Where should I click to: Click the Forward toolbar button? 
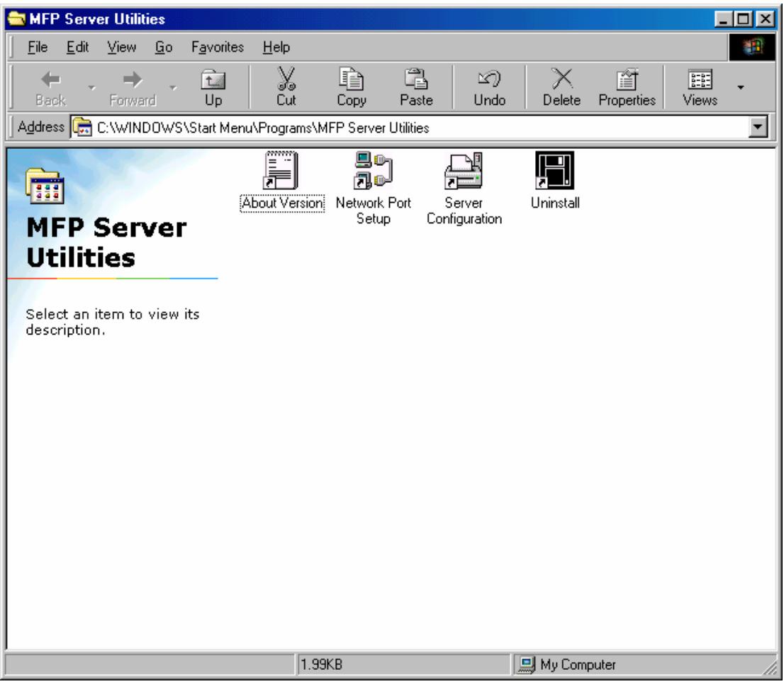pos(133,88)
